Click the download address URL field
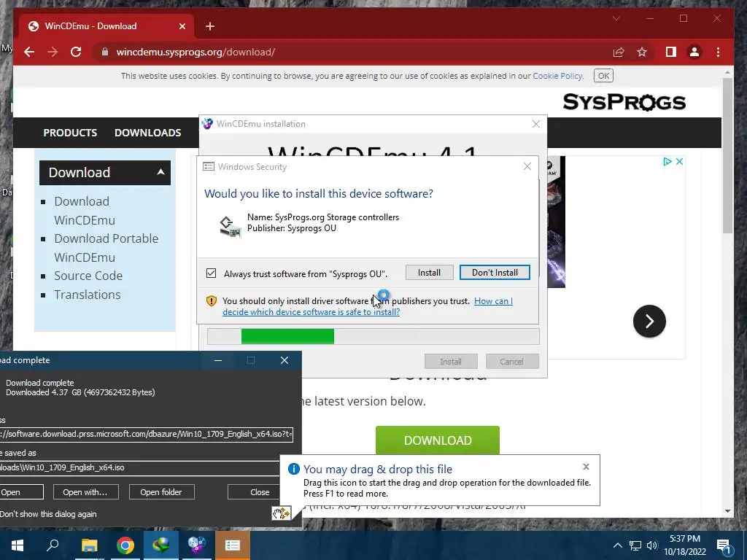Viewport: 747px width, 560px height. [x=146, y=435]
